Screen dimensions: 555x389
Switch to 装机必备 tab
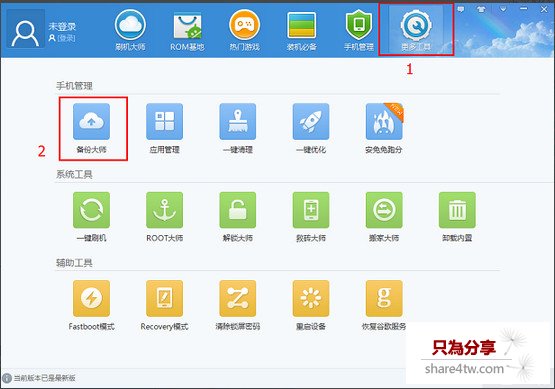point(302,30)
